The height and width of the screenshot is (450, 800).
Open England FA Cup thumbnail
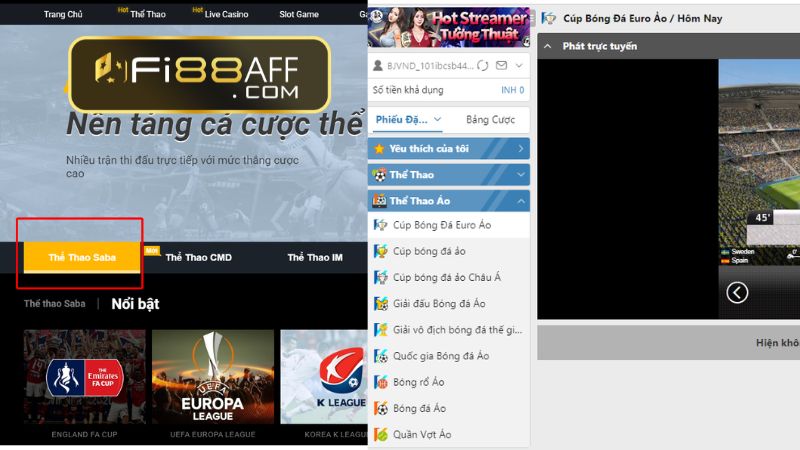[85, 377]
